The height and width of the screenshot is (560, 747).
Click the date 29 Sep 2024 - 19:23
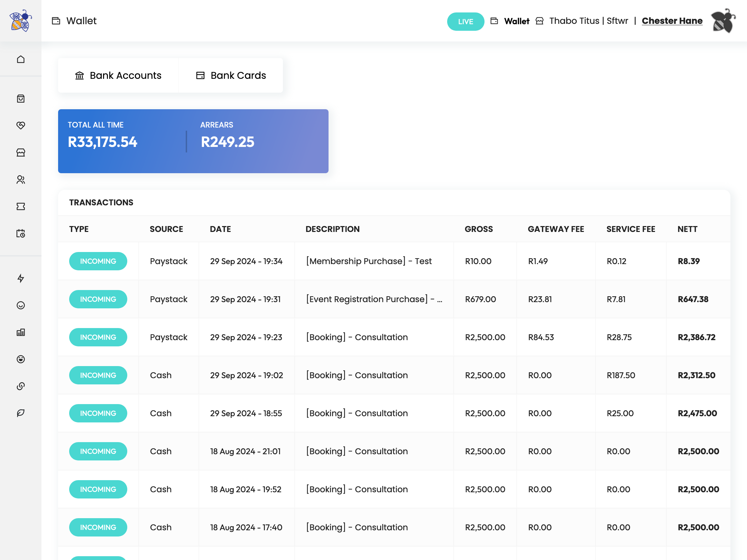246,337
